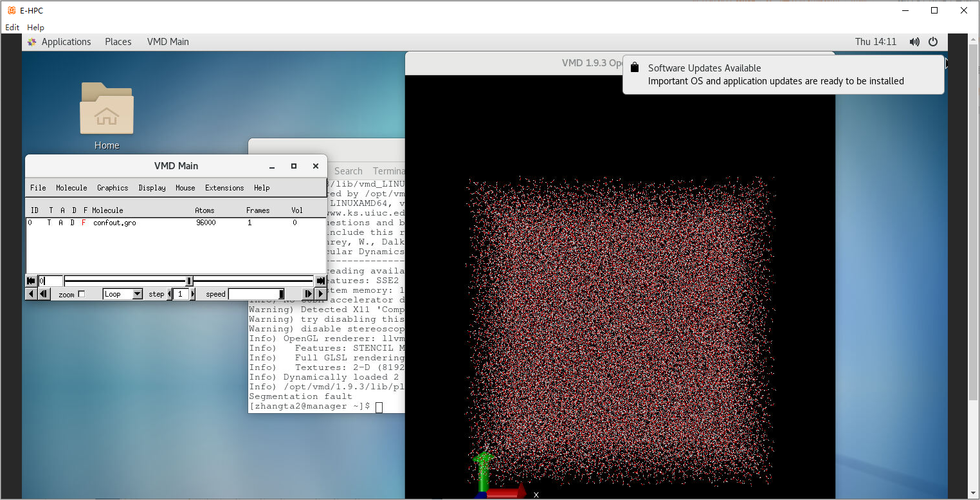Step forward one frame
Image resolution: width=980 pixels, height=500 pixels.
click(308, 294)
